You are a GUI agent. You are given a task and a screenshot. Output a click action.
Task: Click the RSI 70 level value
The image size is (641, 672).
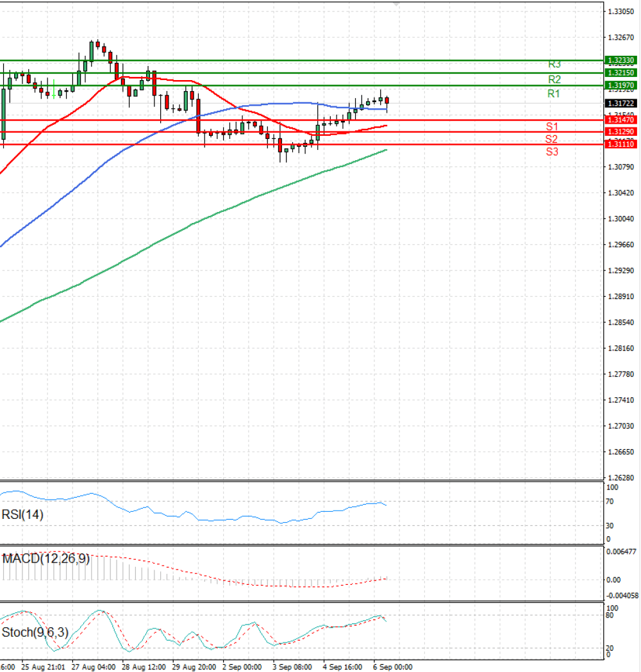tap(610, 502)
